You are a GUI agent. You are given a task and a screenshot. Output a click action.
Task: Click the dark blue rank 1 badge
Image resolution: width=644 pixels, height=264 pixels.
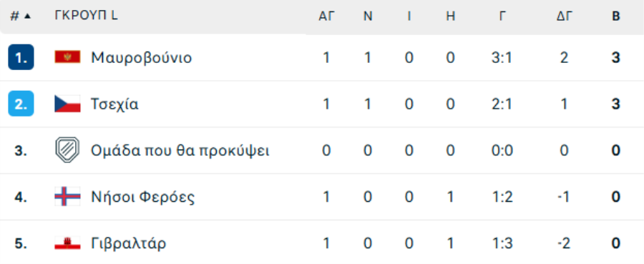click(21, 57)
